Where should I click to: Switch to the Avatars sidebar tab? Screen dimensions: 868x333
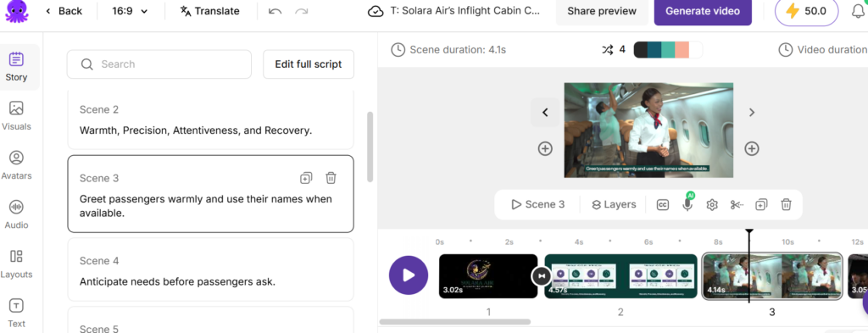(x=17, y=165)
